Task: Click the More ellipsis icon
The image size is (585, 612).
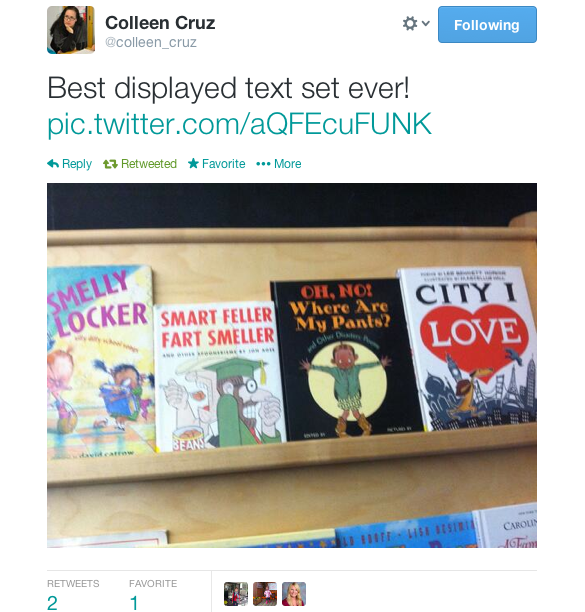Action: [x=263, y=164]
